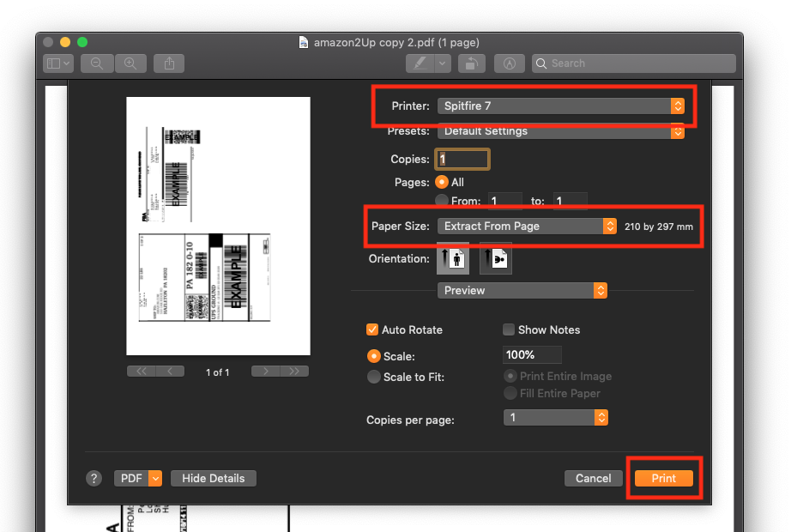
Task: Click the green full screen window button
Action: (x=82, y=42)
